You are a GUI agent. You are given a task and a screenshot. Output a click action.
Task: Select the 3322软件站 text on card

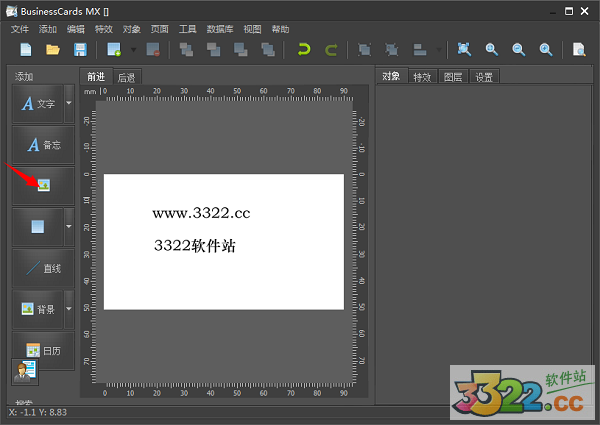pyautogui.click(x=195, y=246)
